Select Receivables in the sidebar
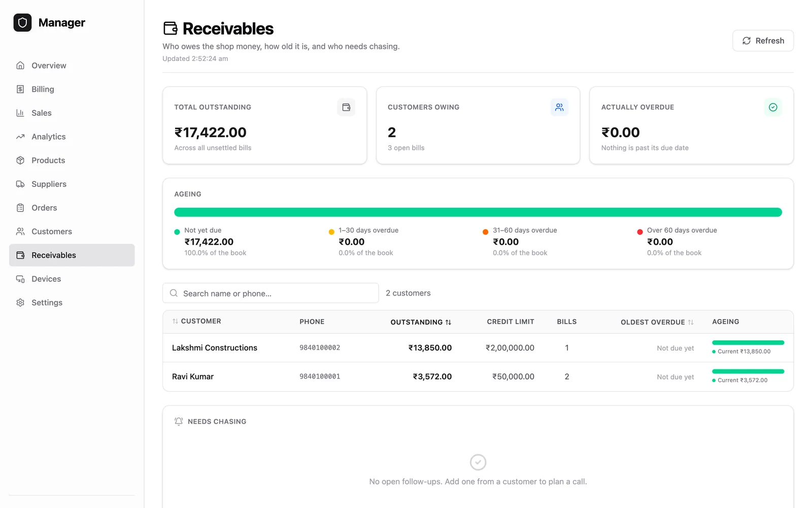The height and width of the screenshot is (508, 812). pyautogui.click(x=72, y=255)
